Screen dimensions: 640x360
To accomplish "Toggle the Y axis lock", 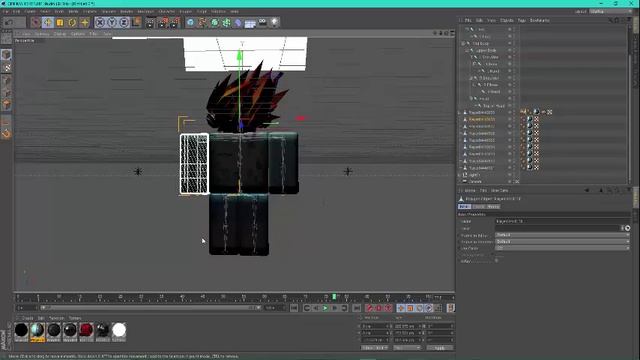I will pyautogui.click(x=112, y=22).
